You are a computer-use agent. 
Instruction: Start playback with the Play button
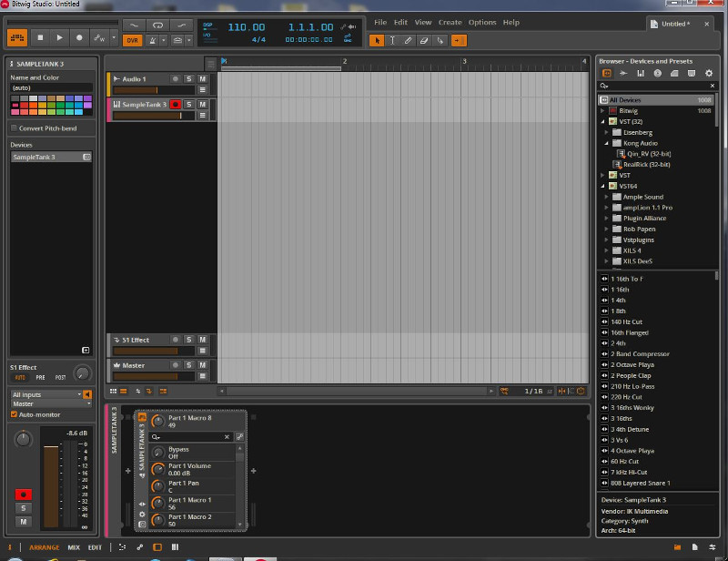click(x=59, y=37)
